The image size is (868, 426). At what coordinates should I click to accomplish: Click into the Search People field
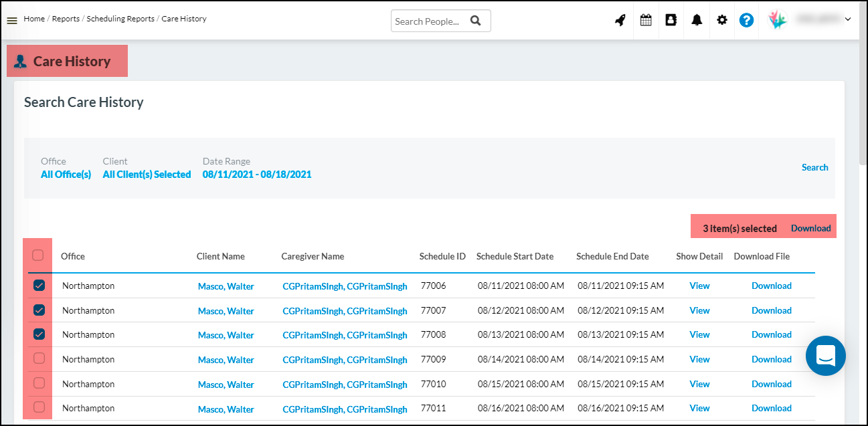pyautogui.click(x=428, y=21)
